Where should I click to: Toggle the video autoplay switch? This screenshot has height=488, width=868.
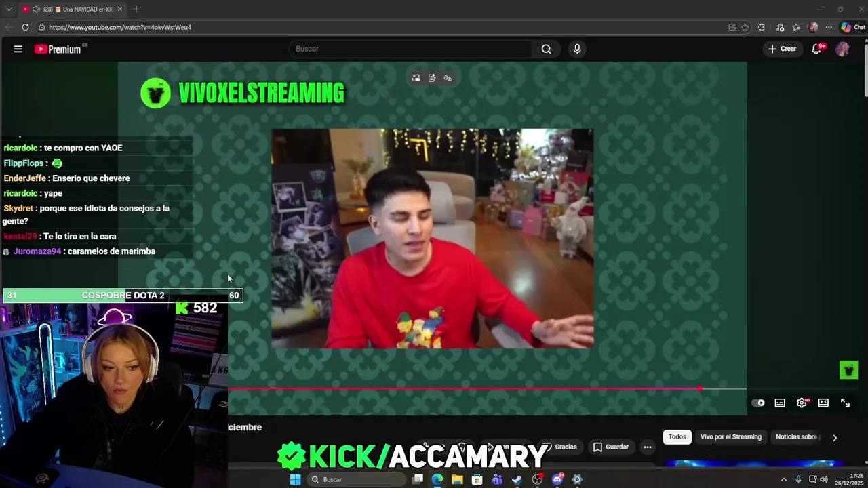click(x=758, y=403)
